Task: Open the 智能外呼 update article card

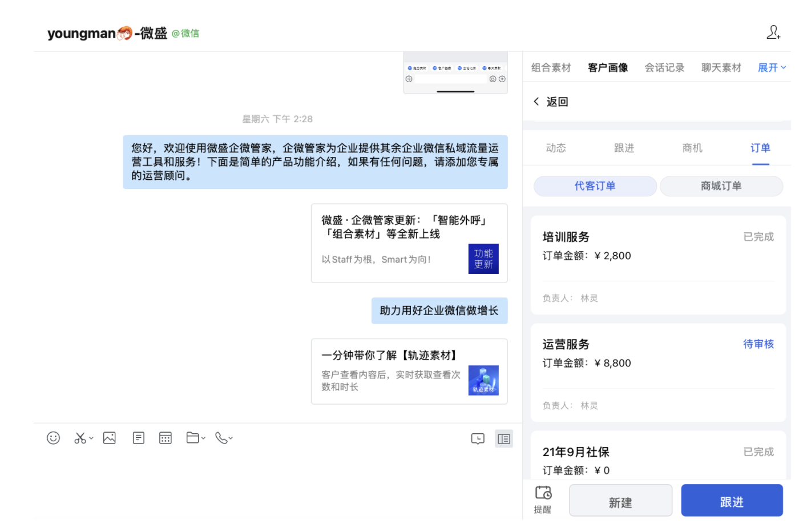Action: pyautogui.click(x=409, y=243)
